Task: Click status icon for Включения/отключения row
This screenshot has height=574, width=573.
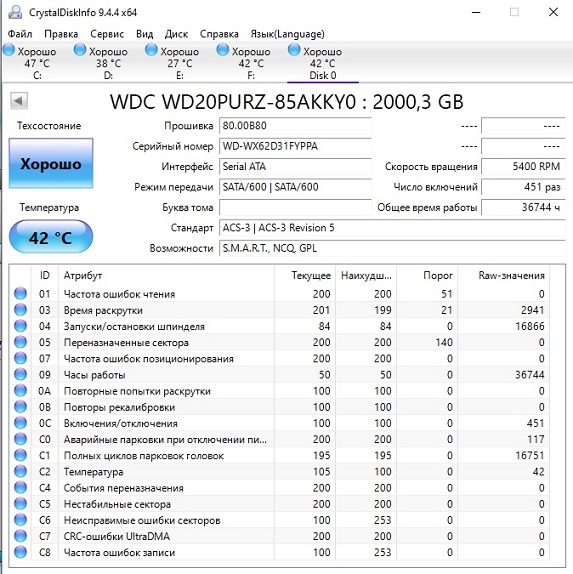Action: (x=21, y=423)
